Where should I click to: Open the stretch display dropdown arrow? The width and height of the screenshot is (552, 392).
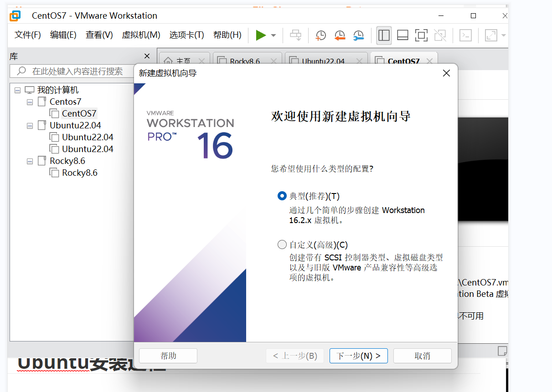click(x=503, y=36)
